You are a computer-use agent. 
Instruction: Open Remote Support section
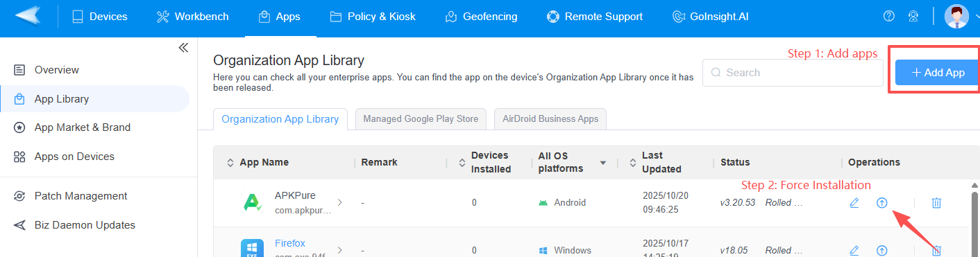click(x=595, y=16)
